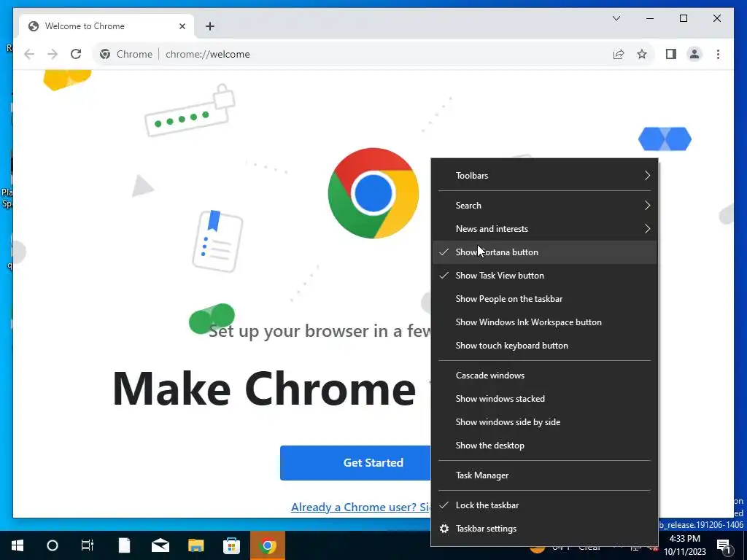
Task: Close the Welcome to Chrome tab
Action: [182, 26]
